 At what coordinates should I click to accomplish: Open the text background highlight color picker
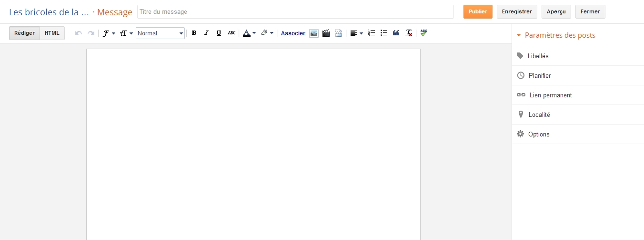[x=267, y=33]
